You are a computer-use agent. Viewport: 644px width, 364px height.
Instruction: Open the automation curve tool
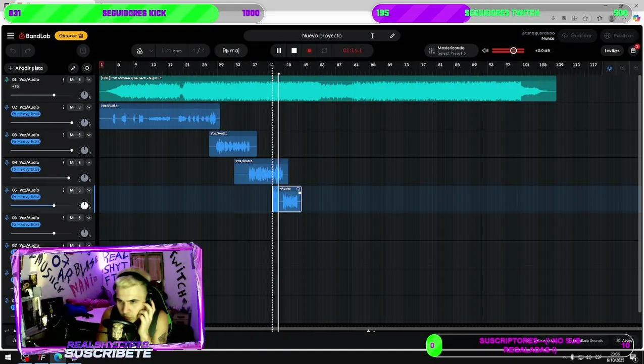point(73,68)
